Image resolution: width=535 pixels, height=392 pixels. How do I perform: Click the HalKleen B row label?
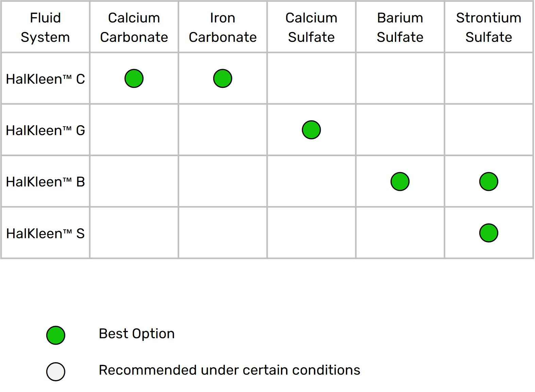click(45, 182)
